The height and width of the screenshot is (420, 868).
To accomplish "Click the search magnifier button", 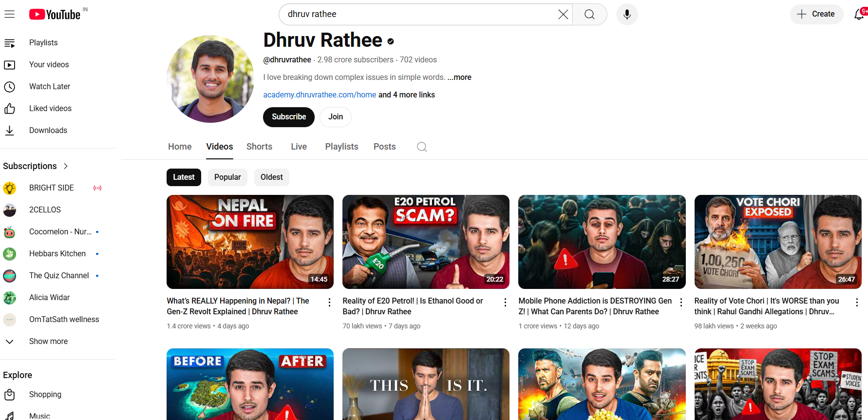I will pyautogui.click(x=589, y=14).
